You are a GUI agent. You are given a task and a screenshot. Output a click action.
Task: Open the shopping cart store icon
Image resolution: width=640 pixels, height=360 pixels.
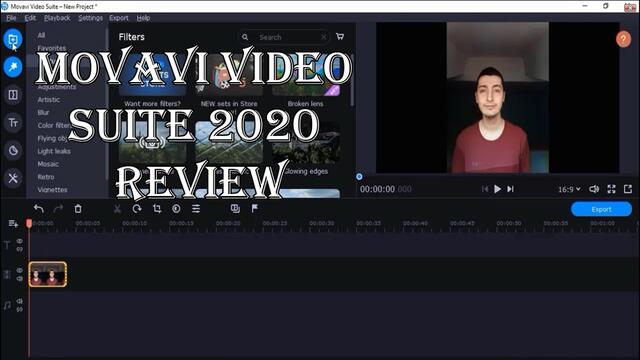point(340,36)
